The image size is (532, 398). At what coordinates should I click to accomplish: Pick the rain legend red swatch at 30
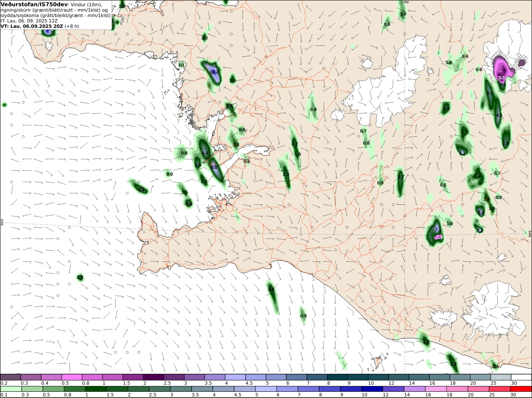pos(521,389)
